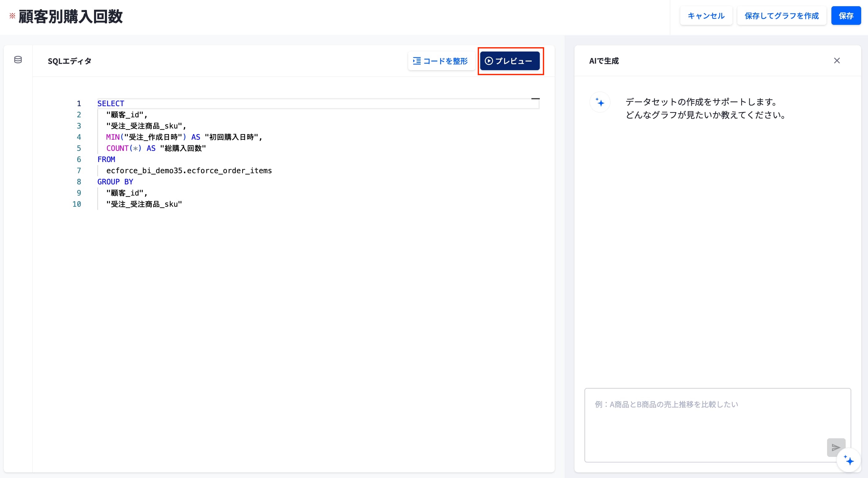Click the preview play icon
This screenshot has height=478, width=868.
pos(489,61)
